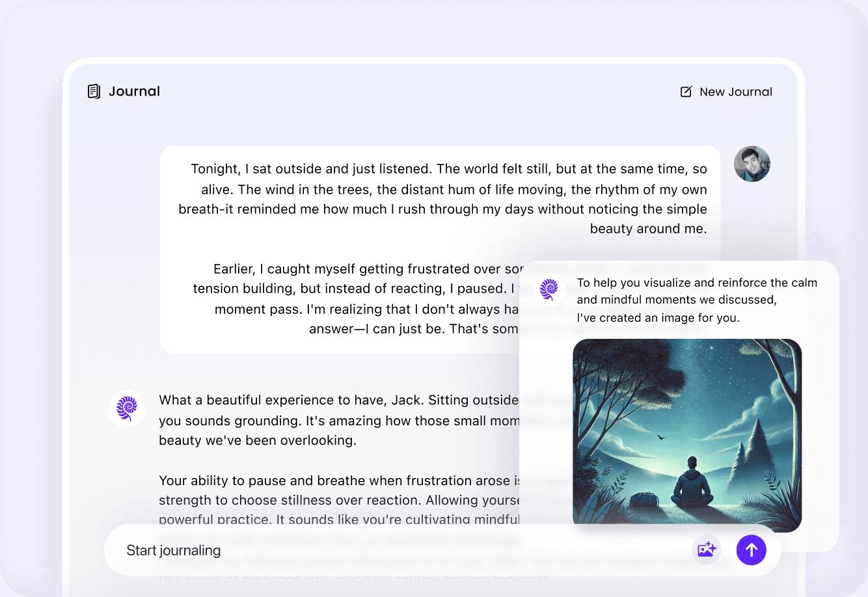868x597 pixels.
Task: Click the AI image generation sparkle icon
Action: pyautogui.click(x=707, y=550)
